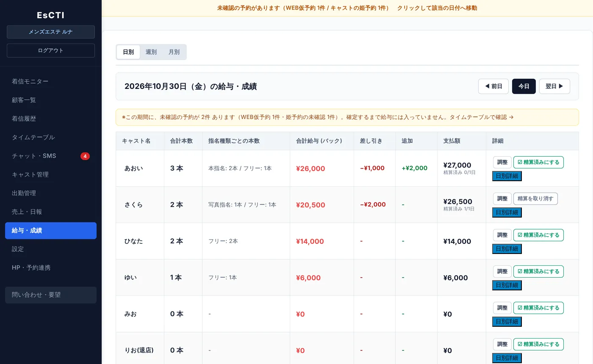Select 給与・成績 in the sidebar

pyautogui.click(x=51, y=231)
